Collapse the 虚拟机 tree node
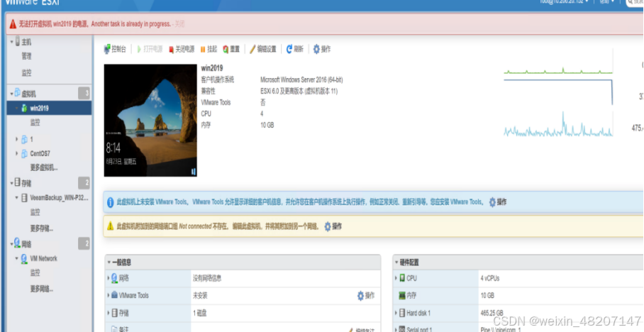 pyautogui.click(x=11, y=94)
